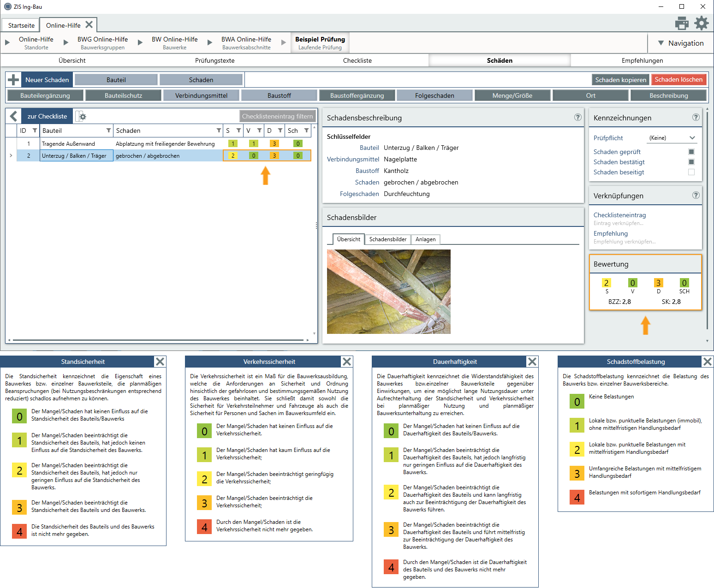Image resolution: width=714 pixels, height=588 pixels.
Task: Click the Ort button
Action: pos(590,95)
